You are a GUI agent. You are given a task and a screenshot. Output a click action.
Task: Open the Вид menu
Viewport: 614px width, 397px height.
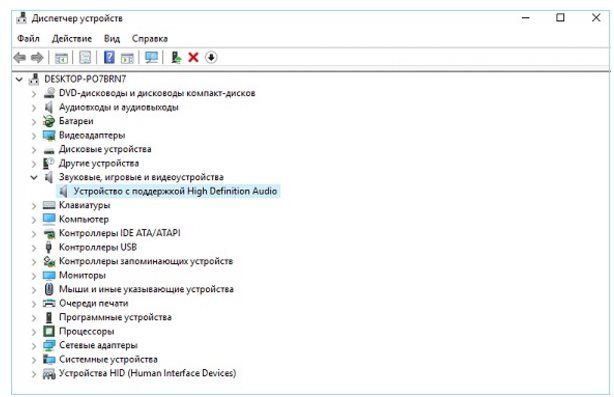(112, 38)
